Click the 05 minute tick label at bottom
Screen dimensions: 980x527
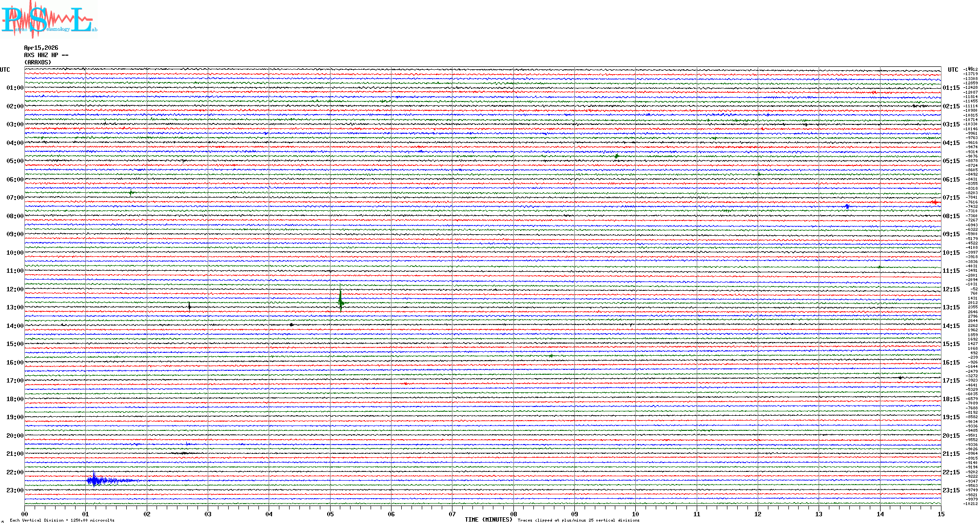(x=330, y=514)
